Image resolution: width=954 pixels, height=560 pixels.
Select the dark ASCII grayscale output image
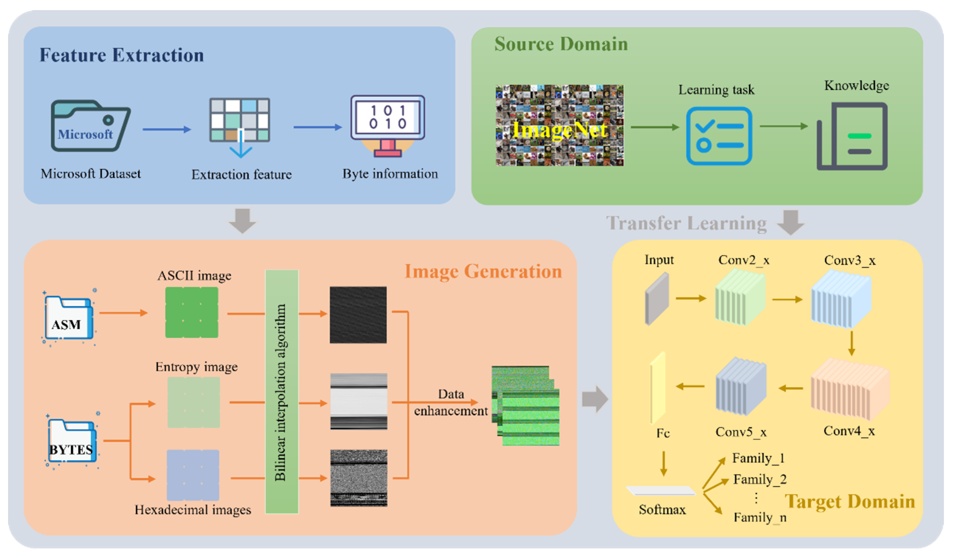click(x=358, y=315)
